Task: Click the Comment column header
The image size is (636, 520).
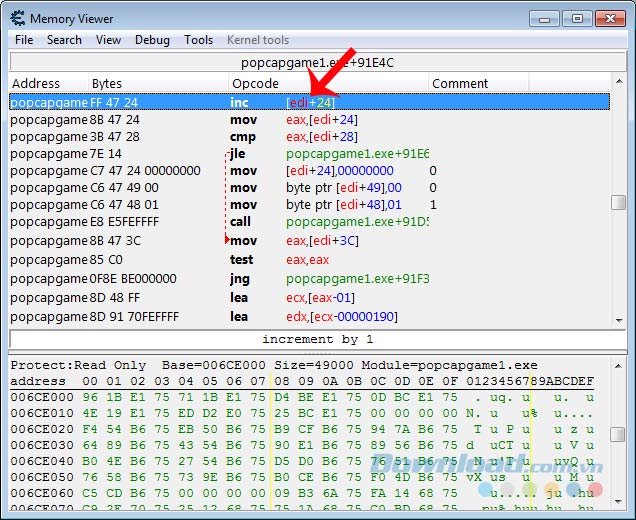Action: [460, 83]
